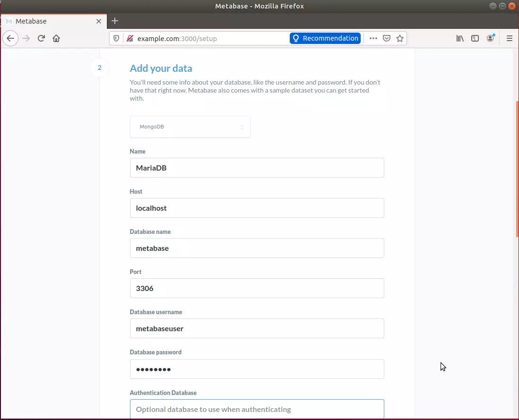Click the Port label

tap(135, 272)
